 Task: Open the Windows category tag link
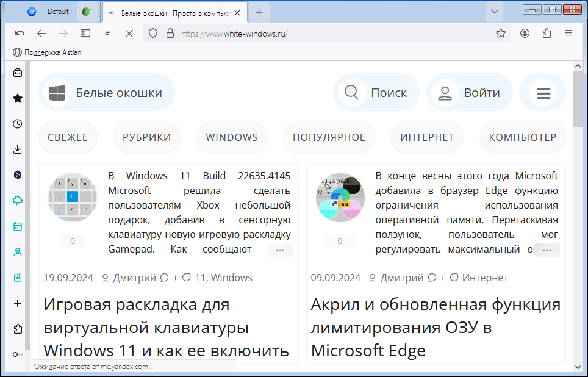click(x=232, y=278)
